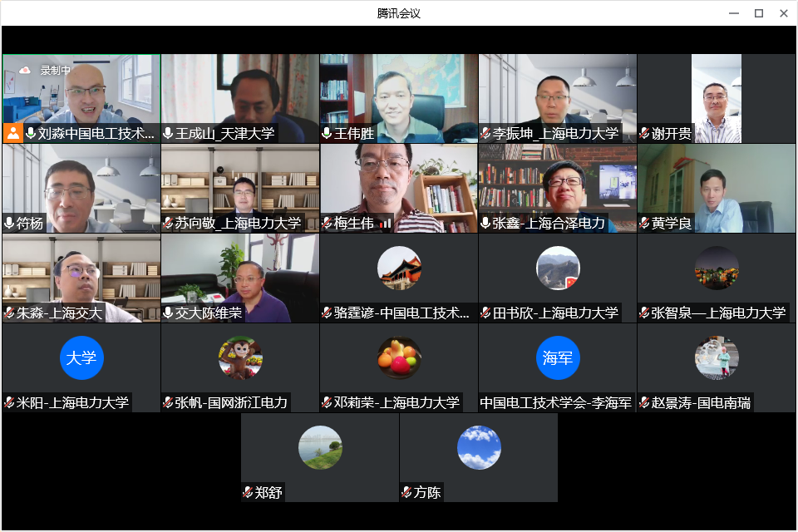This screenshot has height=532, width=798.
Task: Click 王成山_天津大学's microphone icon
Action: [x=168, y=134]
